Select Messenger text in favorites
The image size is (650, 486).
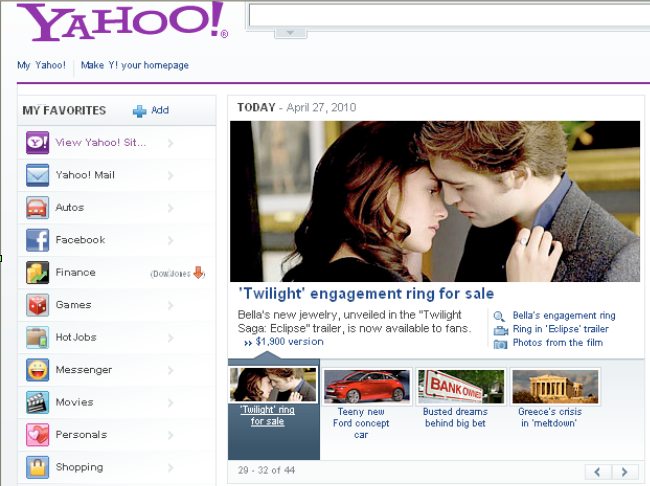[x=84, y=370]
